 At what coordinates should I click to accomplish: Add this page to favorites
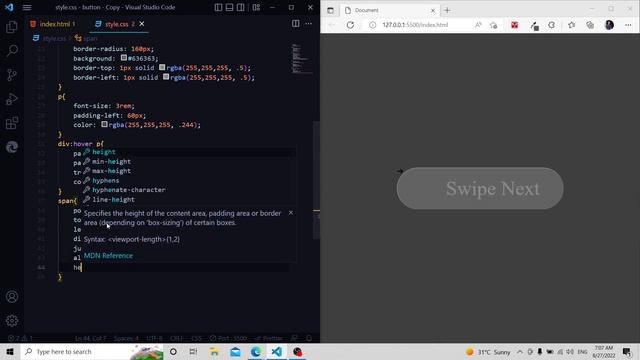coord(493,25)
